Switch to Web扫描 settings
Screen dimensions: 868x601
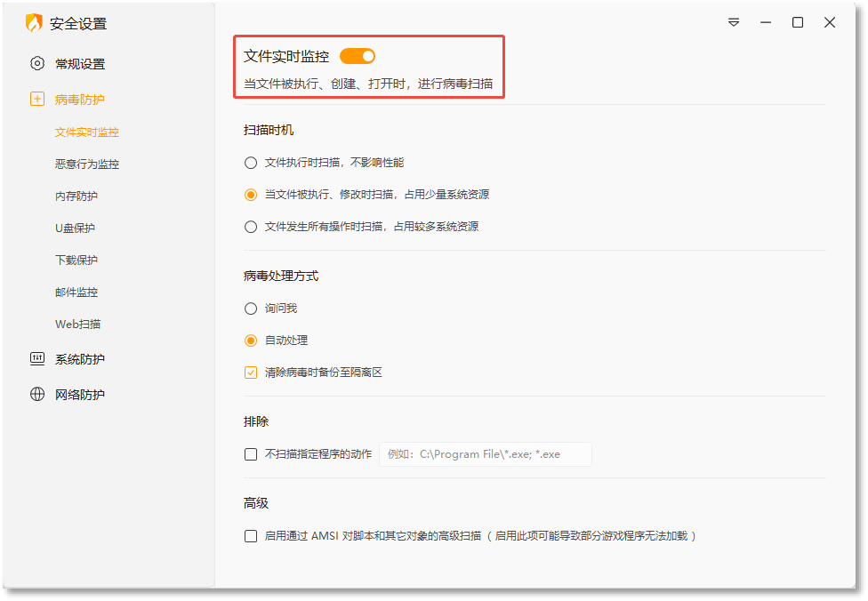78,325
